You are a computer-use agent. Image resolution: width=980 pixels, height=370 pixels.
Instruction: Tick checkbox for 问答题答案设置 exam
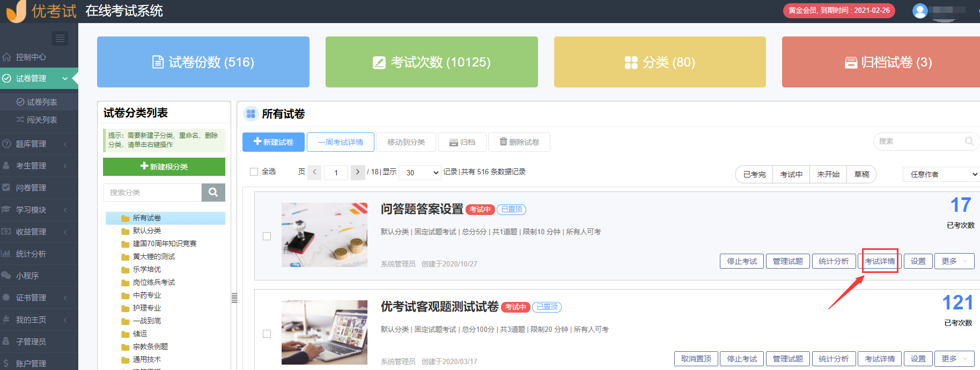pyautogui.click(x=267, y=236)
